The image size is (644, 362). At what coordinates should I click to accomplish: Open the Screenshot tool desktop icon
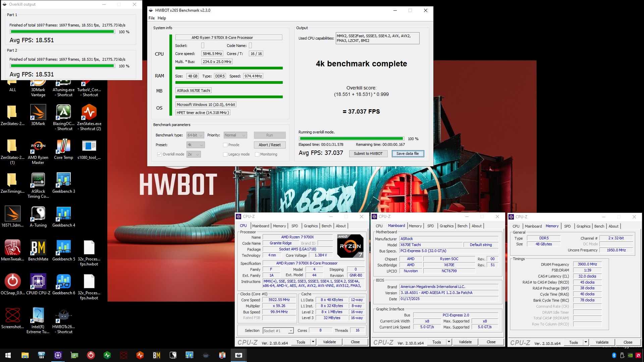click(13, 318)
